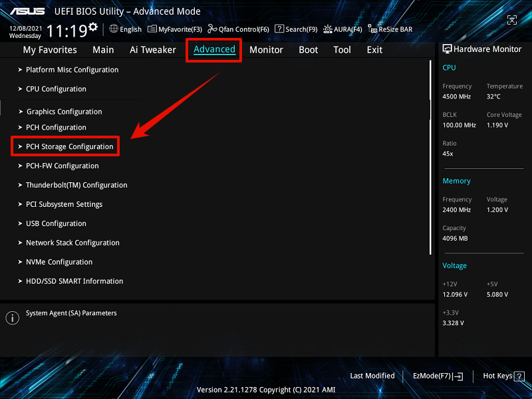Switch to the Ai Tweaker tab
This screenshot has height=399, width=532.
[153, 50]
